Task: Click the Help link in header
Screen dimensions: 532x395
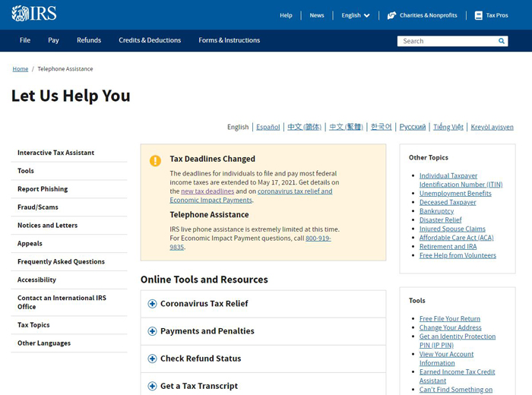Action: (x=286, y=15)
